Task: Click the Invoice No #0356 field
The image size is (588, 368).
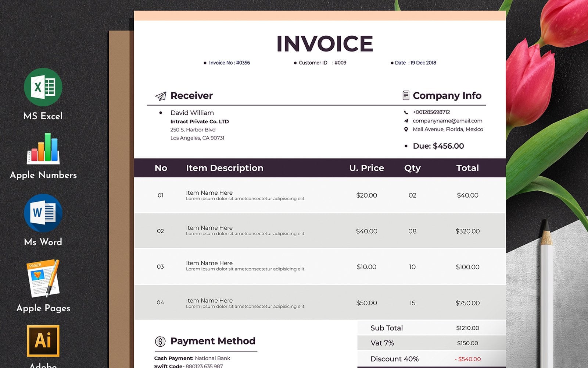Action: 229,63
